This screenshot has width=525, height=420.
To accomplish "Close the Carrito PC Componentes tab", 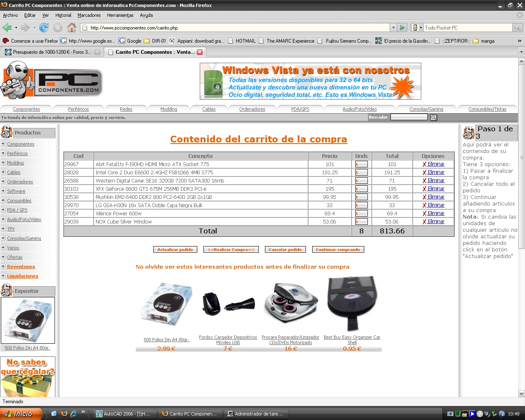I will [200, 52].
